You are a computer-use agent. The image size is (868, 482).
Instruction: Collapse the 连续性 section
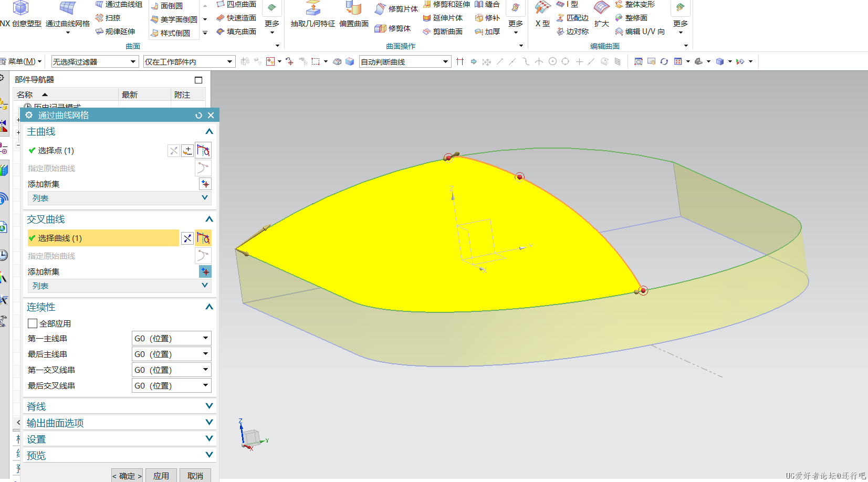tap(209, 307)
